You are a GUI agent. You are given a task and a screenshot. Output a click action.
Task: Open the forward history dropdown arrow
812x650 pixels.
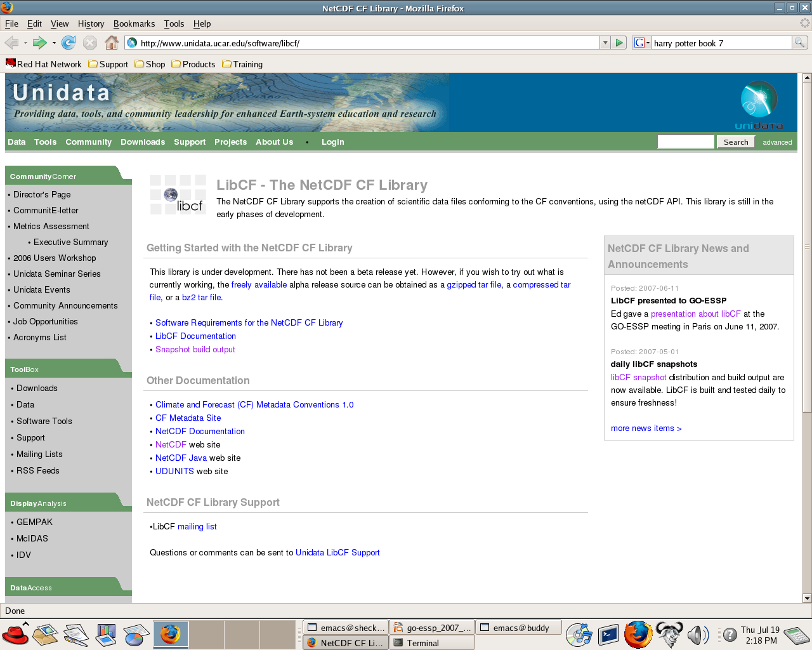tap(54, 43)
